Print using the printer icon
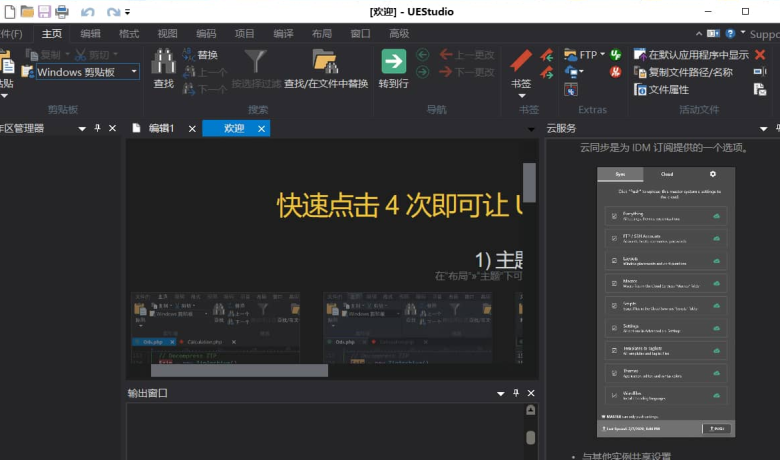The image size is (780, 460). [x=62, y=11]
